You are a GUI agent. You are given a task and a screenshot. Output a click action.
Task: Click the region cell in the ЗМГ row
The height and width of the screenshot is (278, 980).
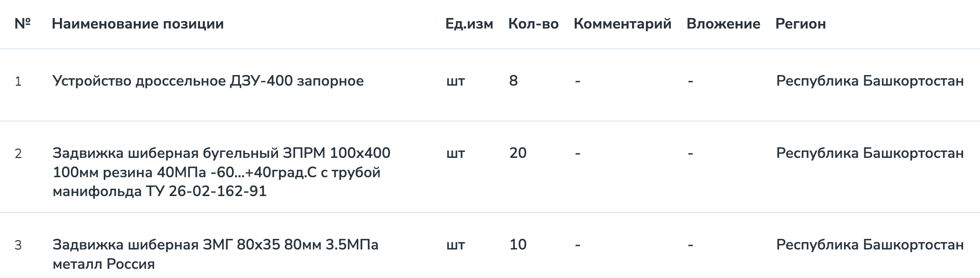tap(869, 244)
